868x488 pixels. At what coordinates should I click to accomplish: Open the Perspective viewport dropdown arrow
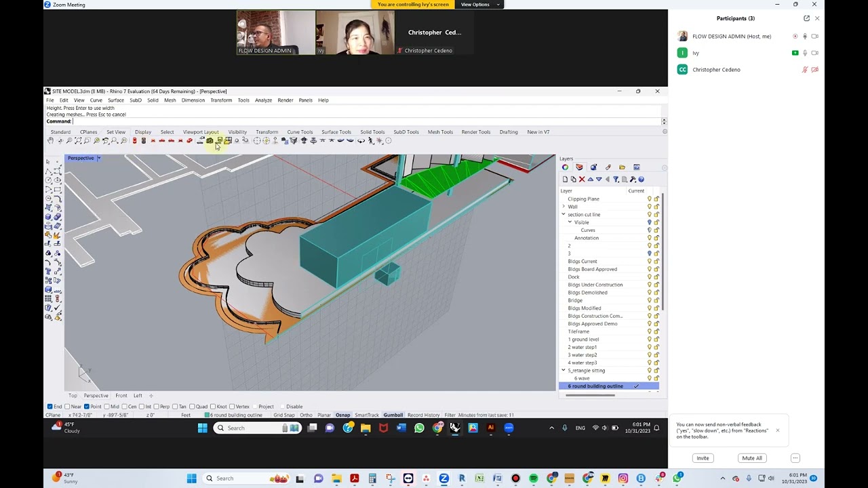point(99,158)
